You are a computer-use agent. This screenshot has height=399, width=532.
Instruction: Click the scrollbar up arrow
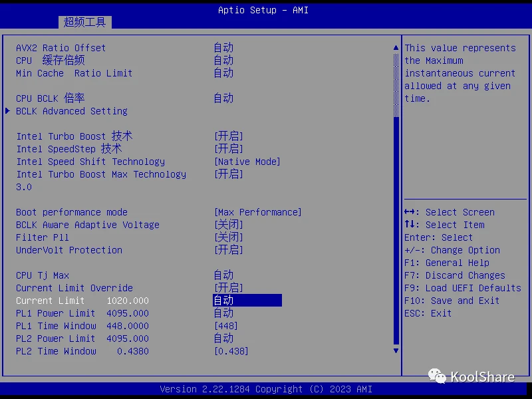pyautogui.click(x=396, y=48)
